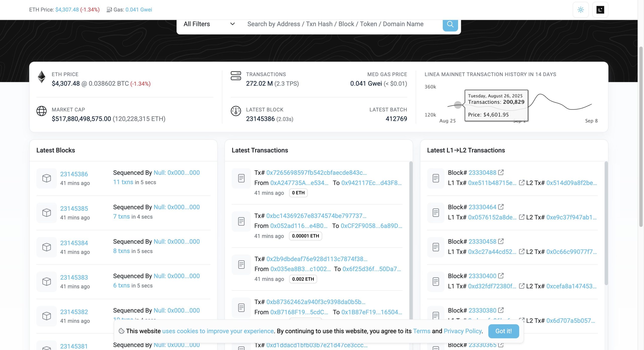This screenshot has width=644, height=350.
Task: Open block 23145385 details
Action: click(x=74, y=209)
